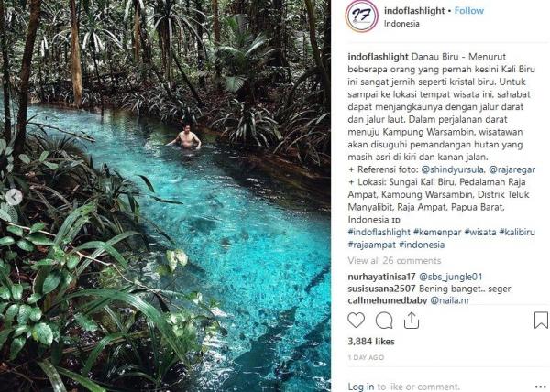Open the indoflashlight profile avatar
This screenshot has height=392, width=550.
pyautogui.click(x=360, y=16)
